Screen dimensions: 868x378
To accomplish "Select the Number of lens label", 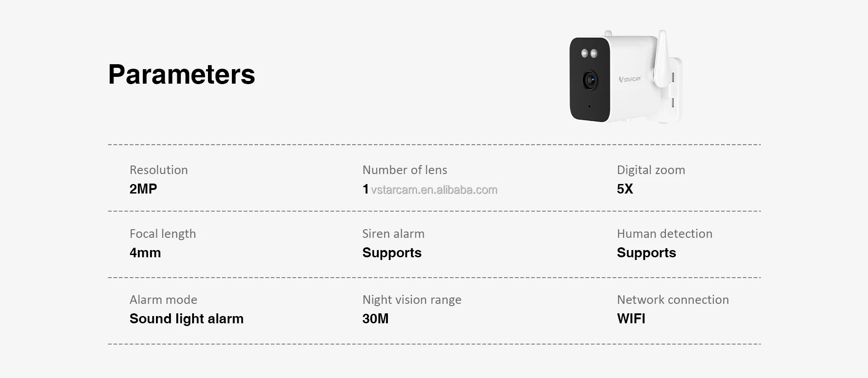I will pyautogui.click(x=405, y=170).
